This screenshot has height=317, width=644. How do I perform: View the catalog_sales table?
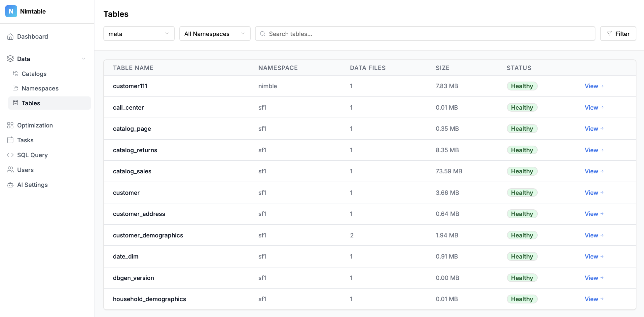[x=593, y=171]
